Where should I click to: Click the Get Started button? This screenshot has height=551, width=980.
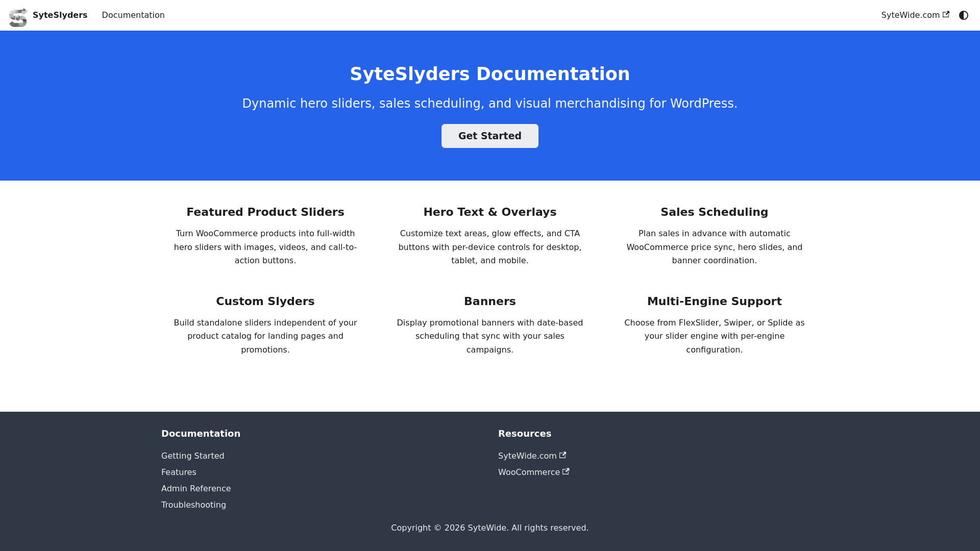click(x=490, y=136)
